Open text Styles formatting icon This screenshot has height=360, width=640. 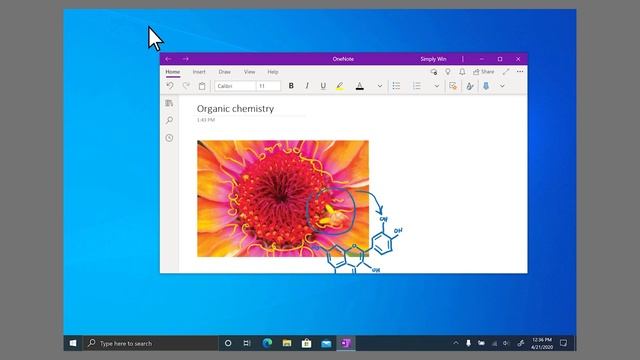pos(470,86)
